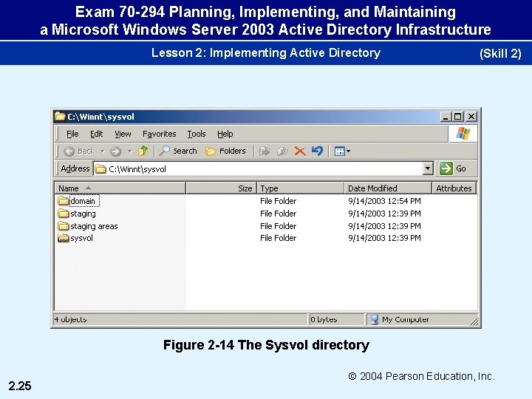Click the folder icon in title bar

[x=60, y=117]
